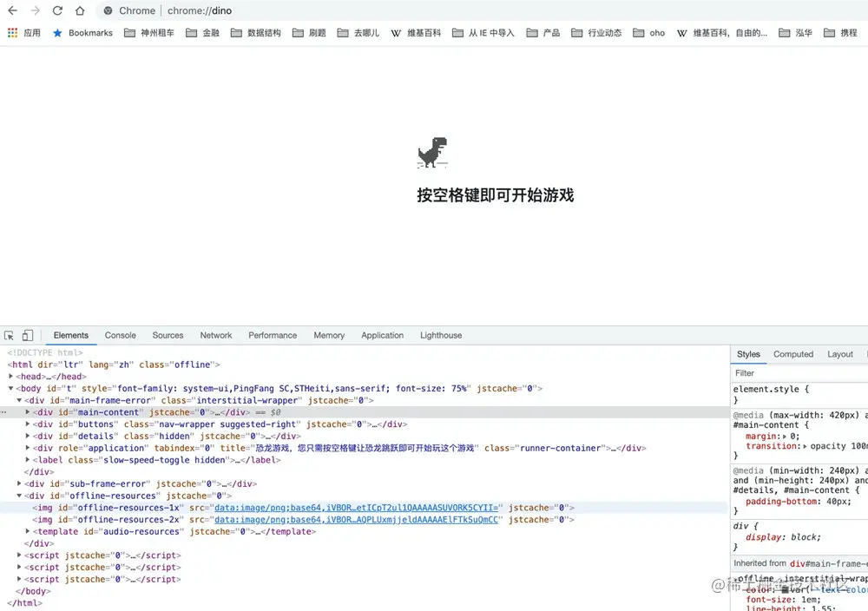The image size is (868, 611).
Task: Click the div#main-frame-error inherited-from link
Action: [x=829, y=563]
